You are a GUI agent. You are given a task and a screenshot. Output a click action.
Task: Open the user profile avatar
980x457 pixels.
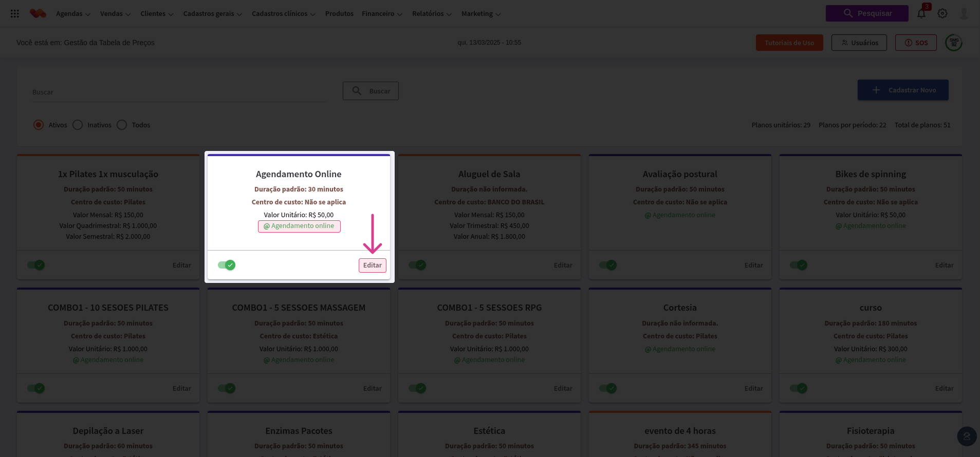(x=964, y=14)
